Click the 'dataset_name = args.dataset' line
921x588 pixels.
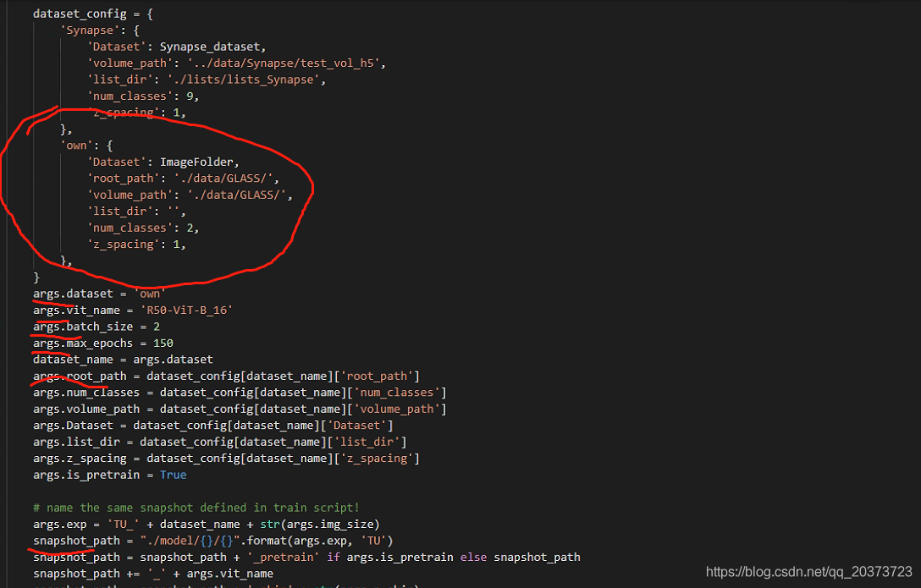pyautogui.click(x=123, y=360)
